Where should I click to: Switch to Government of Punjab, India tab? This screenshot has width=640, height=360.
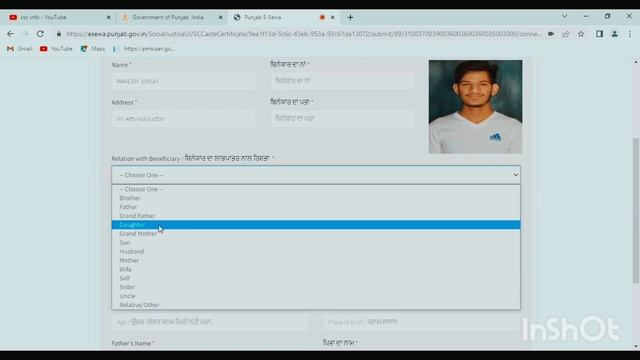click(x=171, y=18)
